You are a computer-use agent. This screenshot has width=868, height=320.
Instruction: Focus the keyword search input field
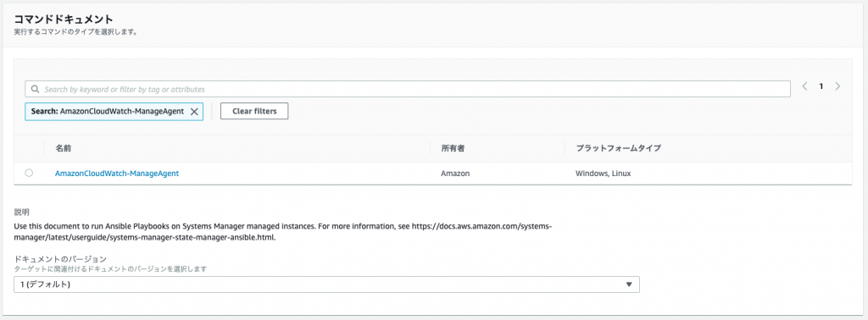408,89
